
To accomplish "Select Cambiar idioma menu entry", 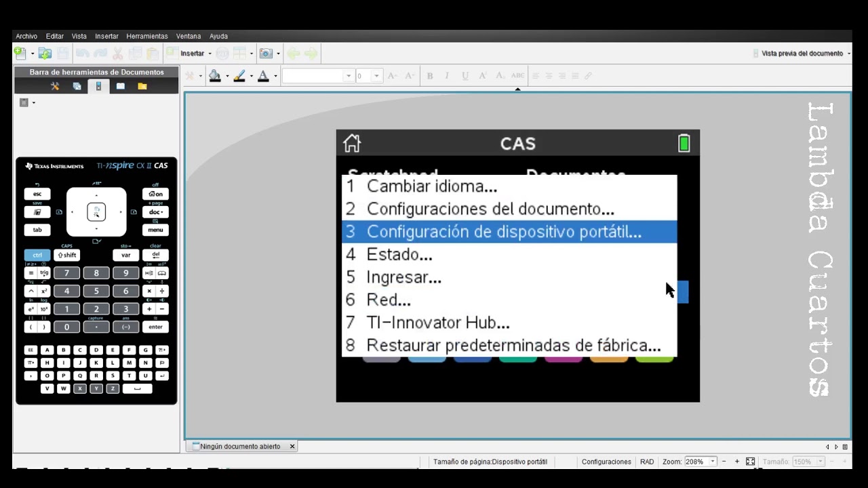I will click(509, 186).
